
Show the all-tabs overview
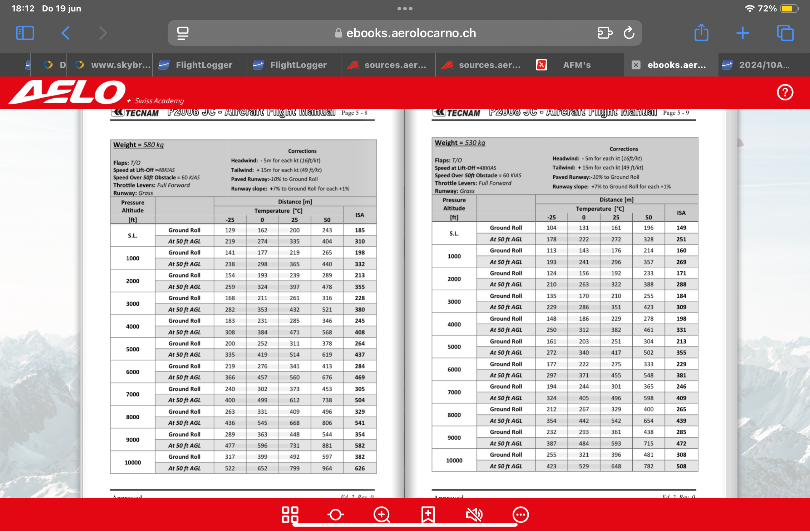[x=785, y=33]
